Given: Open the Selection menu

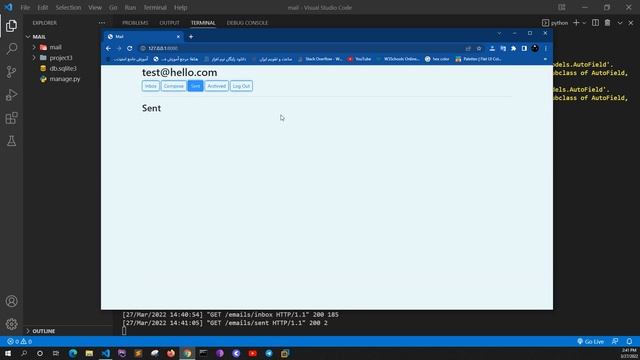Looking at the screenshot, I should click(x=68, y=7).
